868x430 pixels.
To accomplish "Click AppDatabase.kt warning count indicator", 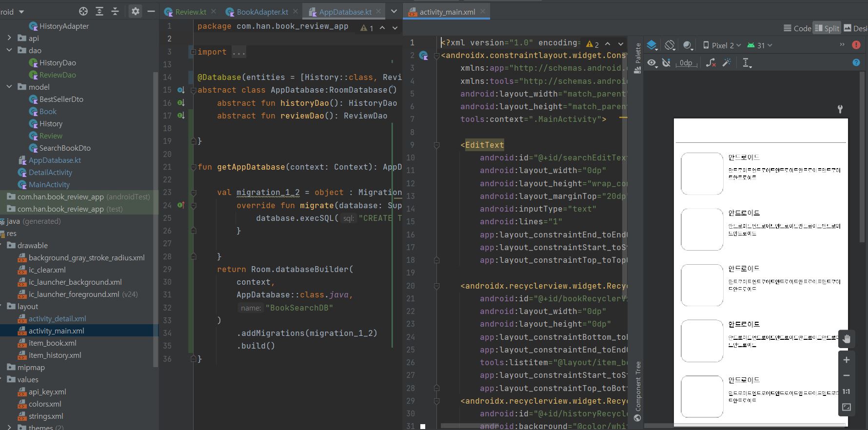I will click(367, 28).
